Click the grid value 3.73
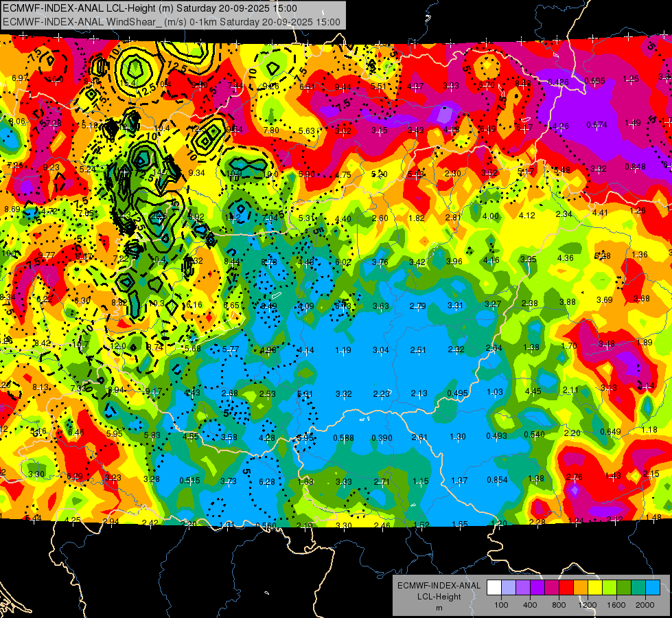The width and height of the screenshot is (672, 618). [229, 481]
